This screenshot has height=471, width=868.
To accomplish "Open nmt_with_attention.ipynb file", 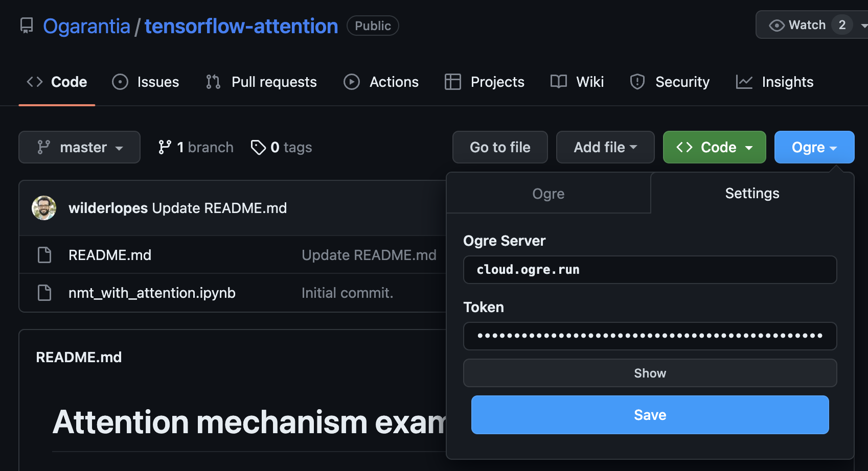I will coord(152,293).
